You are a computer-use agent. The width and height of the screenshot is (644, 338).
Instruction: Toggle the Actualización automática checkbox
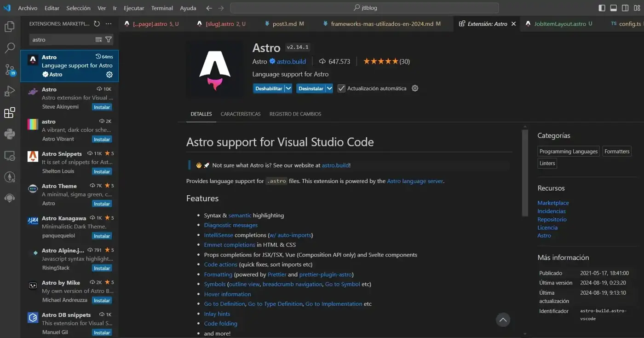click(341, 88)
